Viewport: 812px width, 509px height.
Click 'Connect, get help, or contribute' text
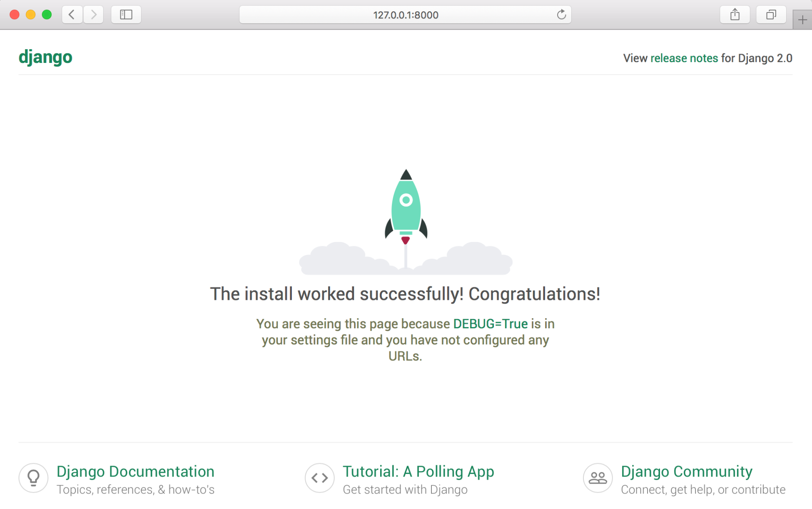(x=703, y=489)
